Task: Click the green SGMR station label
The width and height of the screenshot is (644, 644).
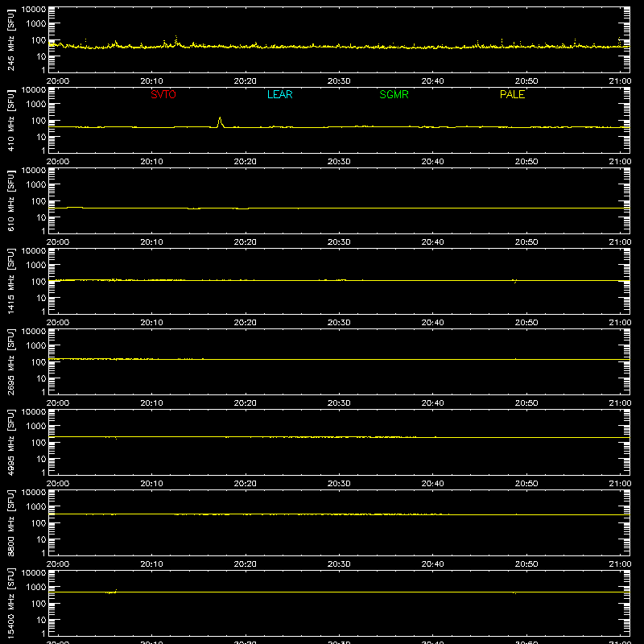Action: coord(394,94)
